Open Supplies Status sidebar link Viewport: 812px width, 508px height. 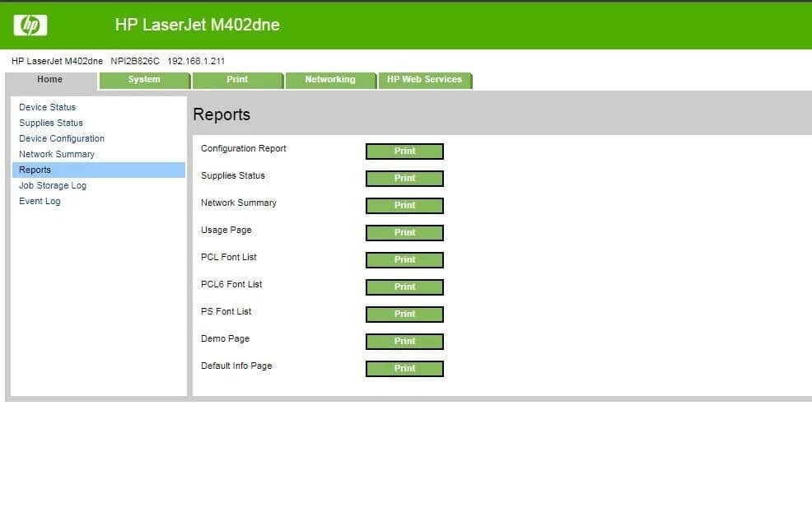pos(51,123)
